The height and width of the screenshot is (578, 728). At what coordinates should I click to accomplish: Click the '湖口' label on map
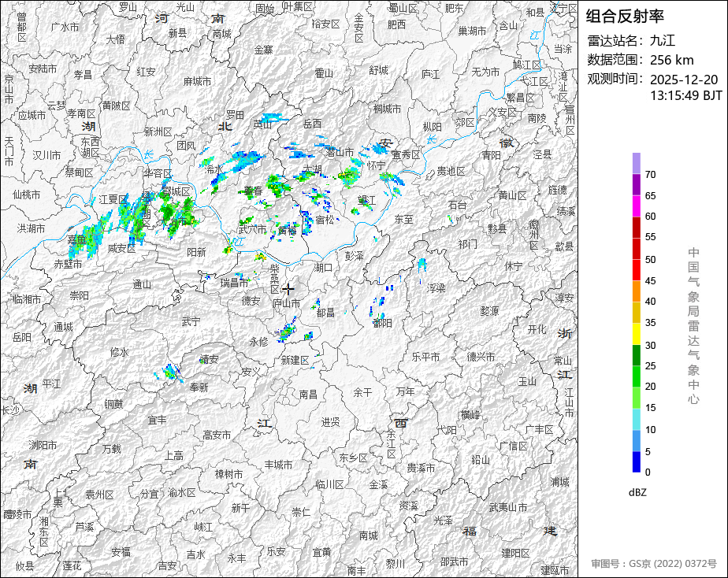[323, 267]
